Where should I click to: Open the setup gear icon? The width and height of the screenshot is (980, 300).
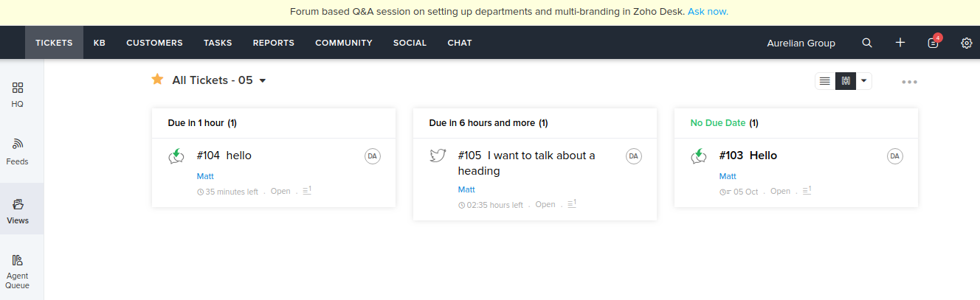pos(967,43)
